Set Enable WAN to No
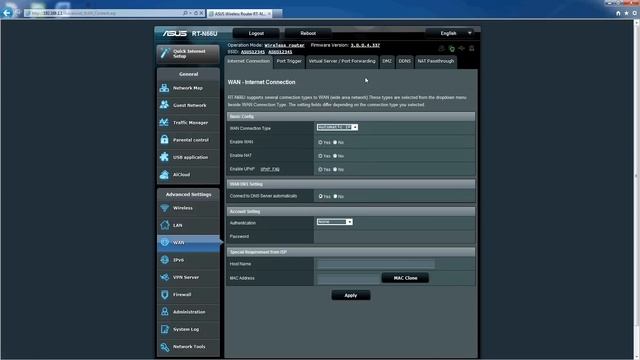The width and height of the screenshot is (640, 360). tap(335, 142)
